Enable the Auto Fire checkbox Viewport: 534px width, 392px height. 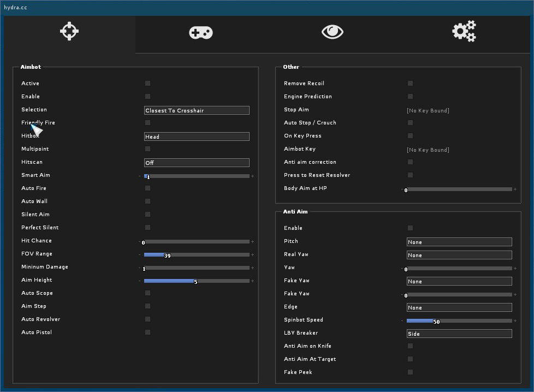[147, 188]
